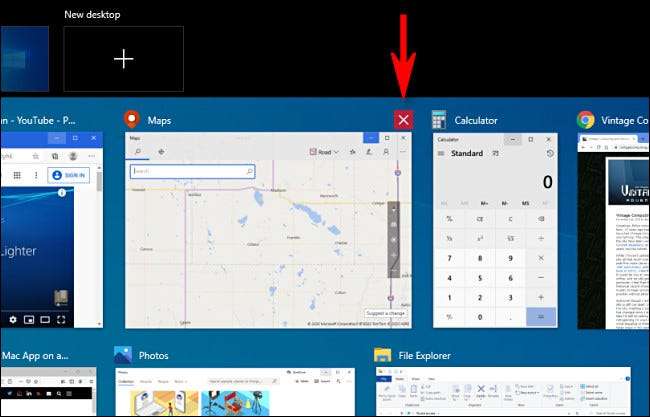Click the x² square key in Calculator
This screenshot has width=650, height=417.
coord(480,238)
